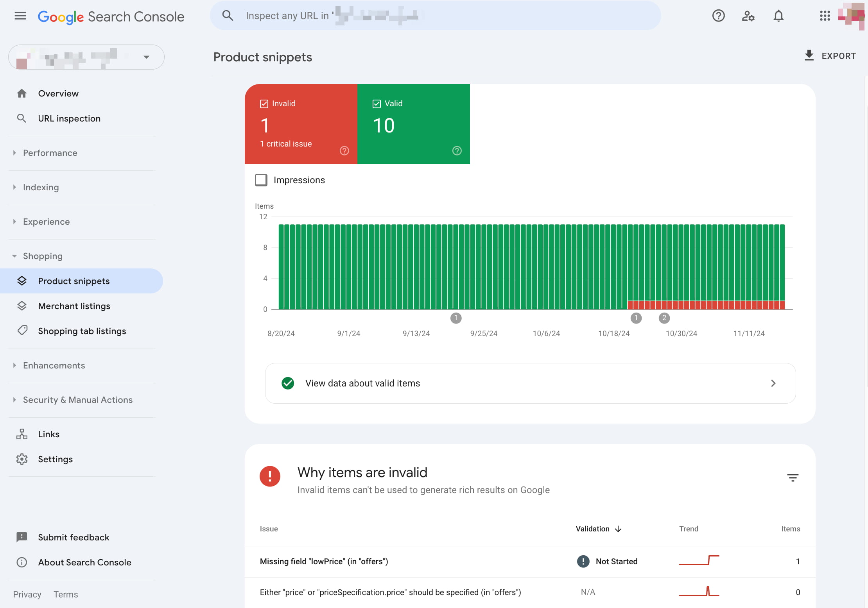Toggle the Valid checkbox
Image resolution: width=868 pixels, height=608 pixels.
[x=377, y=104]
